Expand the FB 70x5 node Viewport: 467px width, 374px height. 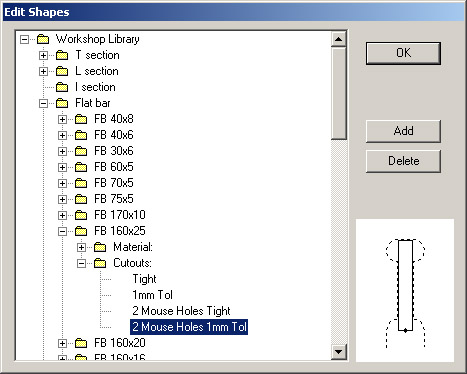click(x=62, y=183)
